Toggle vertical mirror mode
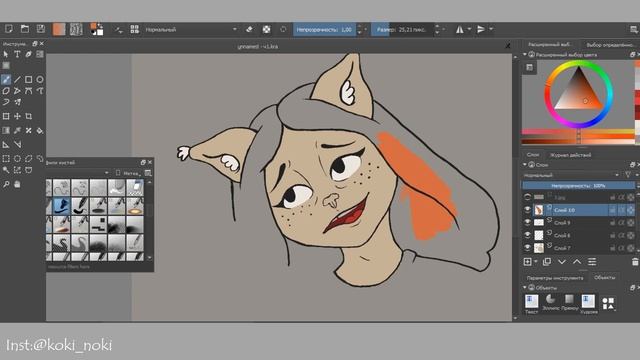The image size is (640, 360). (481, 29)
